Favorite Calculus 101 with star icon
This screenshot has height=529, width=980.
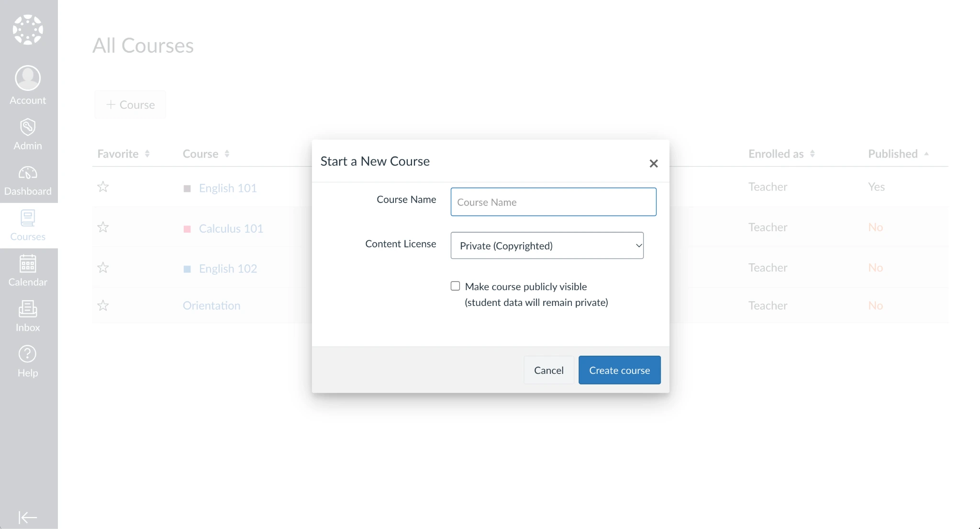coord(103,227)
